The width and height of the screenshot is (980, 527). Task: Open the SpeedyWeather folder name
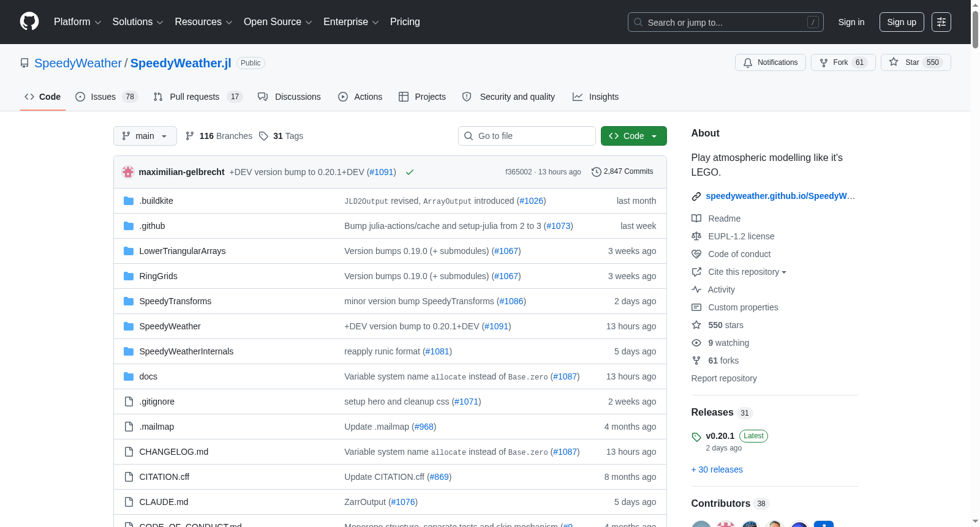(x=170, y=326)
